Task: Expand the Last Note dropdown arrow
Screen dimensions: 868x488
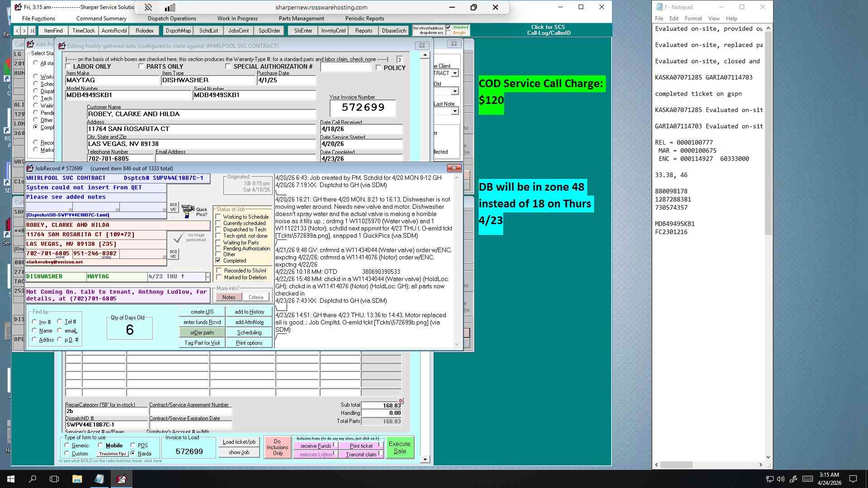Action: point(455,111)
